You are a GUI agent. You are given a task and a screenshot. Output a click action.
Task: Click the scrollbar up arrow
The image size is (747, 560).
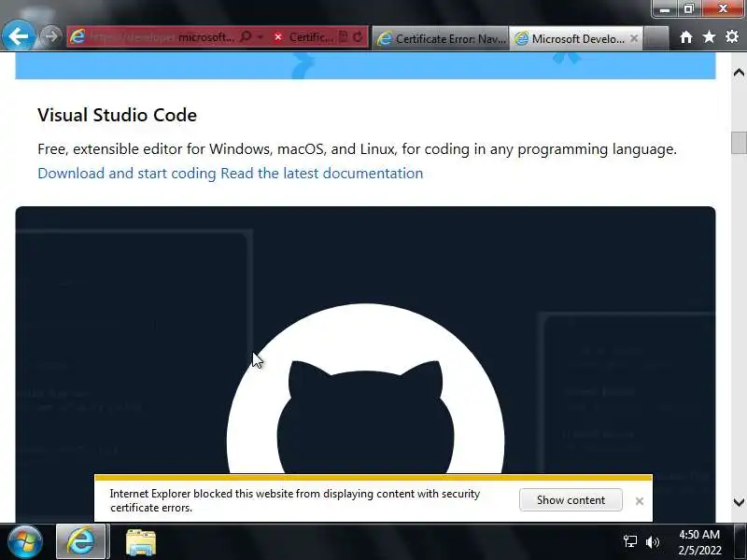[x=739, y=73]
